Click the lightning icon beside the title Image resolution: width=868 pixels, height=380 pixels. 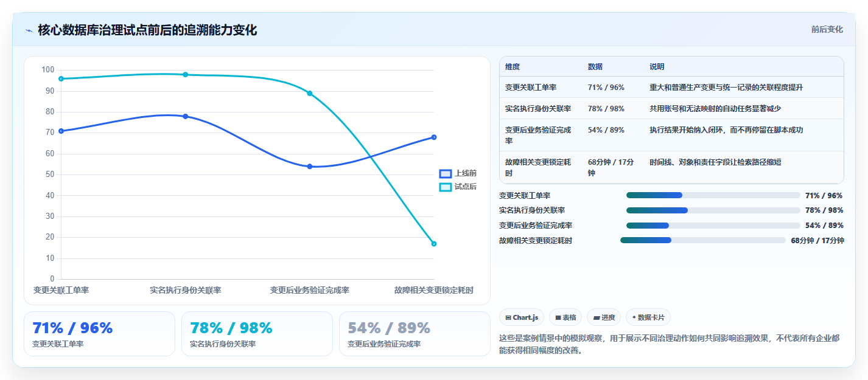click(29, 30)
